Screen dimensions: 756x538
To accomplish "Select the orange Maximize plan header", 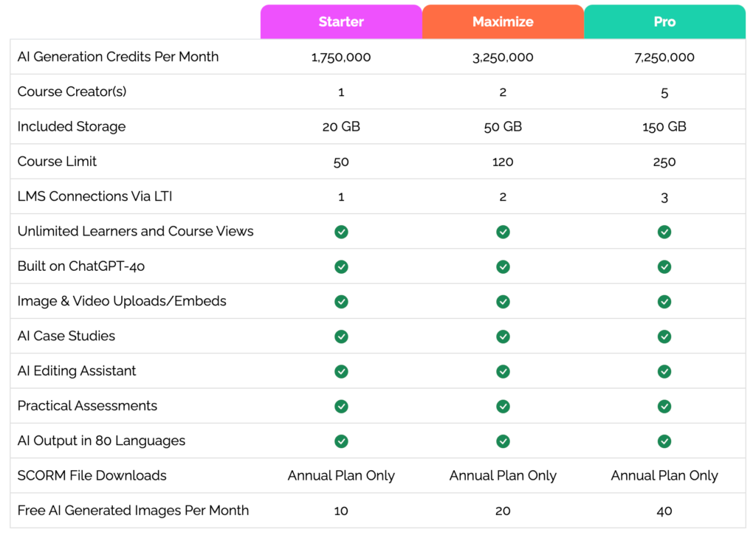I will click(503, 22).
